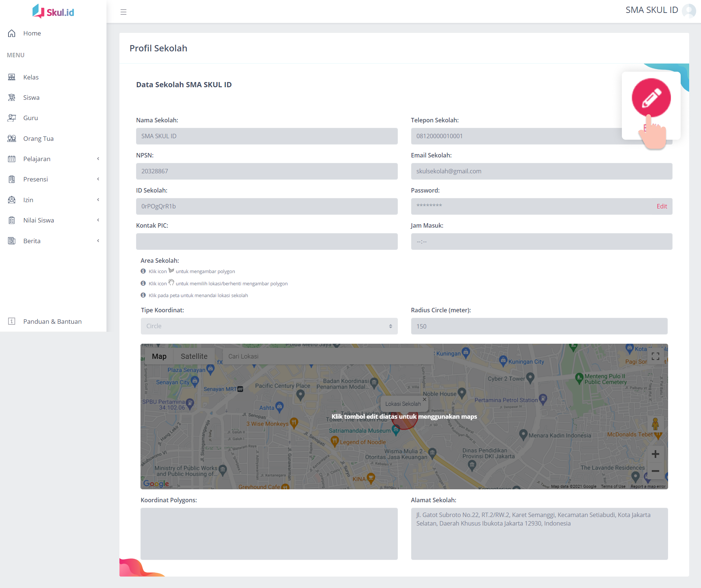Open the Siswa menu

click(31, 98)
